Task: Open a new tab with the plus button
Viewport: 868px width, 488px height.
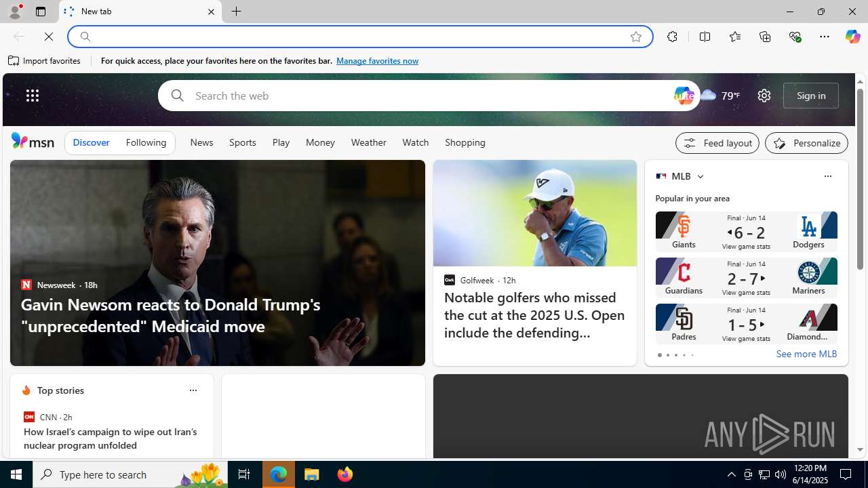Action: pos(237,12)
